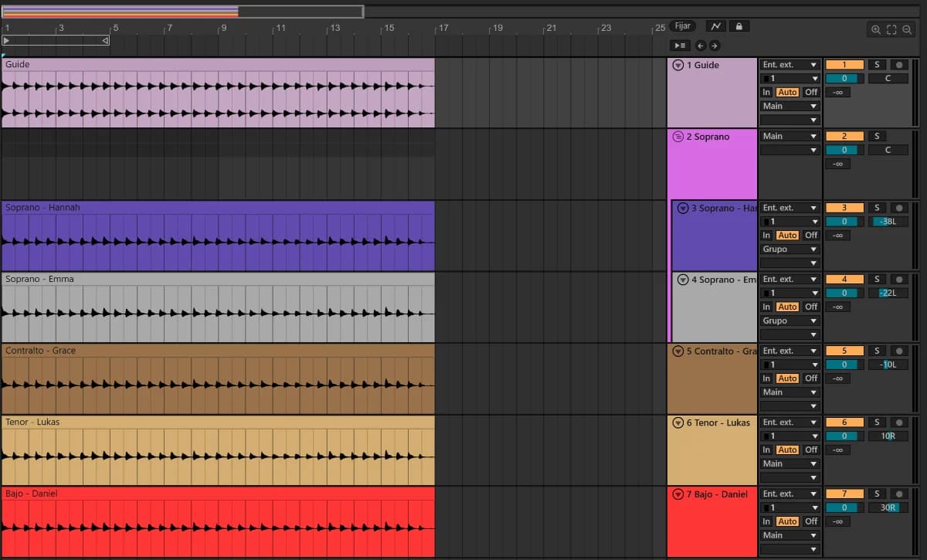This screenshot has height=560, width=927.
Task: Click the Fijar button
Action: pos(683,26)
